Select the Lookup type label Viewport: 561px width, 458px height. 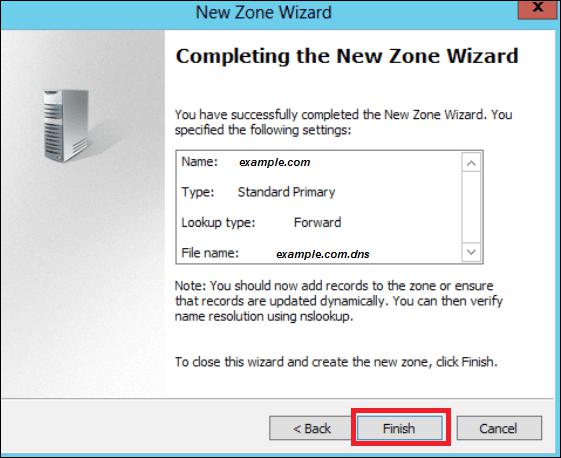tap(218, 223)
